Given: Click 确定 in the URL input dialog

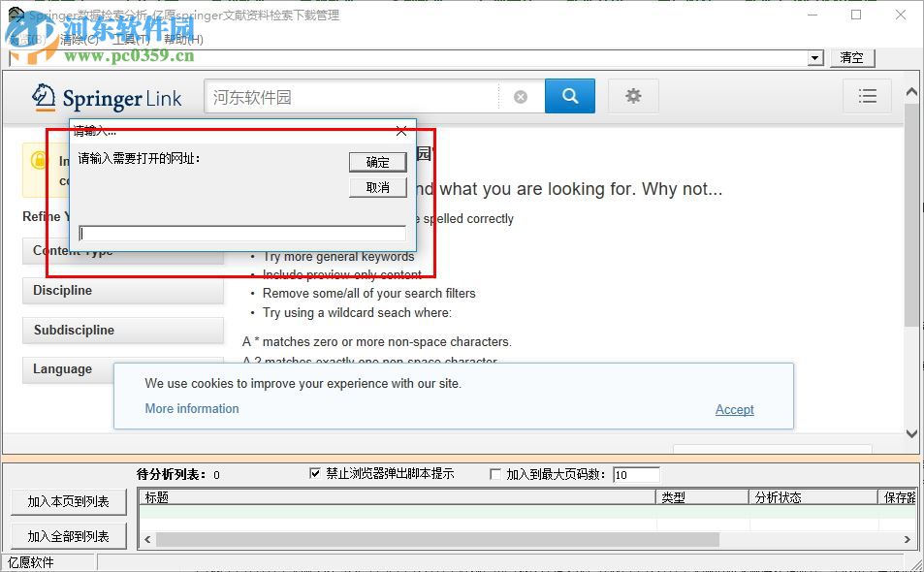Looking at the screenshot, I should pos(377,162).
